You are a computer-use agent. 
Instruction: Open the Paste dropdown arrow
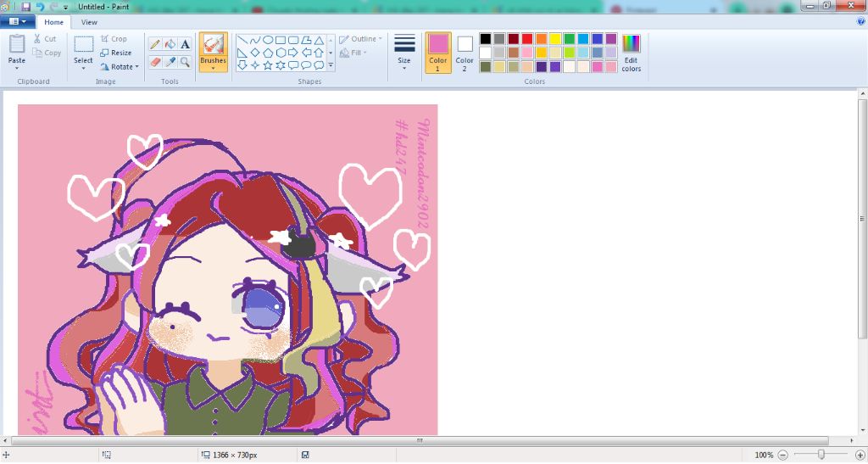tap(17, 69)
